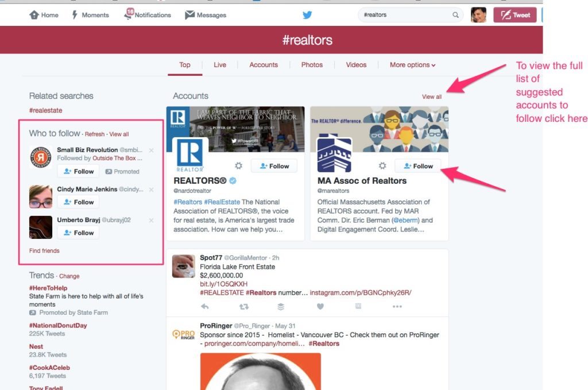Open the #realestate related search

coord(46,110)
